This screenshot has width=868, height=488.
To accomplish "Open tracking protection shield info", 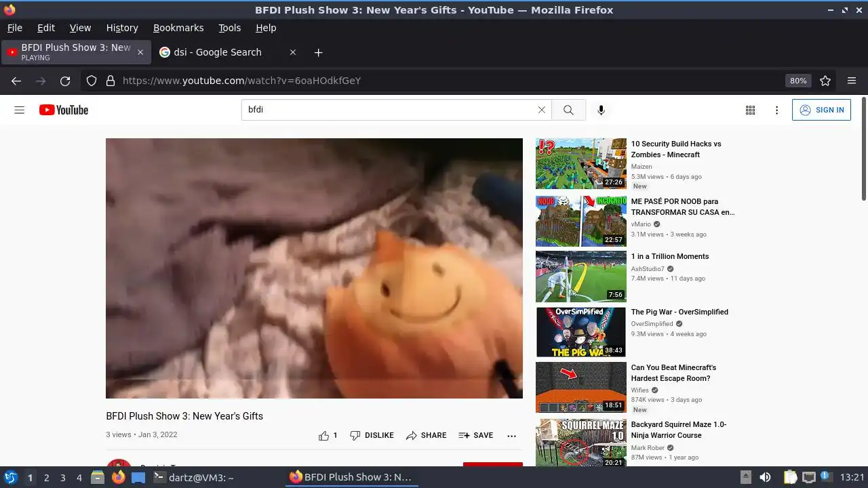I will (92, 81).
